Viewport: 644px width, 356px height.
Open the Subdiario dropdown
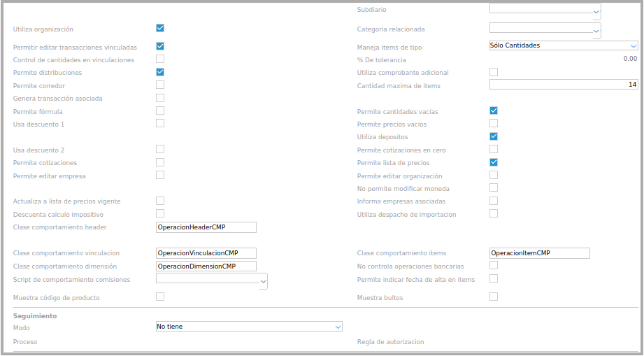click(596, 12)
